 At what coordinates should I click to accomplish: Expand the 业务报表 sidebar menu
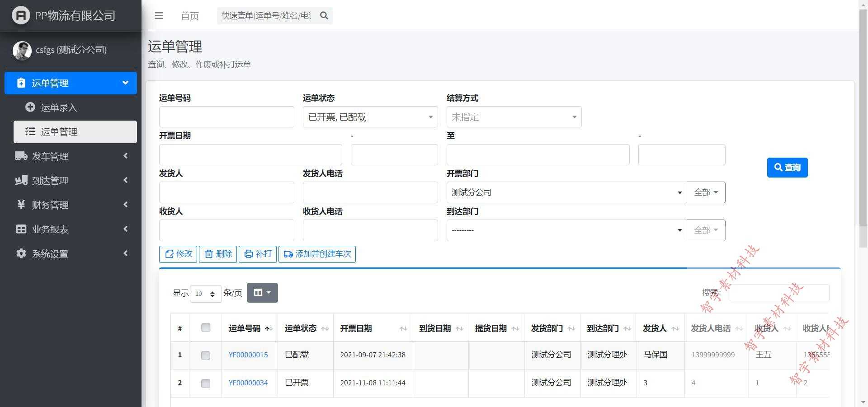point(71,229)
